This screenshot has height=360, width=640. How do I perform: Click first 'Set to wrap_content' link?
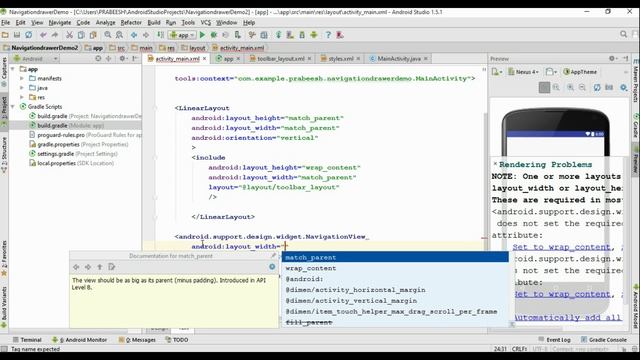click(562, 247)
